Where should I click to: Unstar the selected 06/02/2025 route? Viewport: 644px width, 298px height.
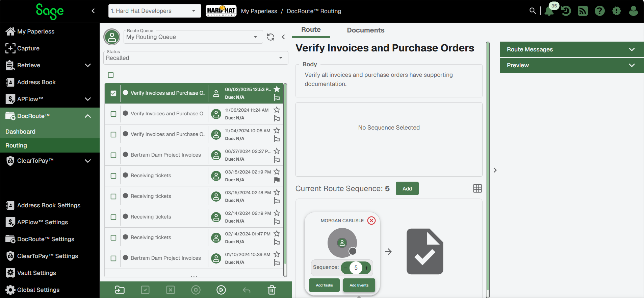coord(277,89)
